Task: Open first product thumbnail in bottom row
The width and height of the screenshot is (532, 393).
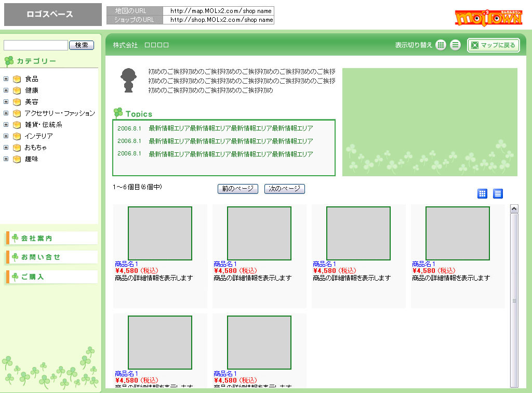Action: (x=160, y=343)
